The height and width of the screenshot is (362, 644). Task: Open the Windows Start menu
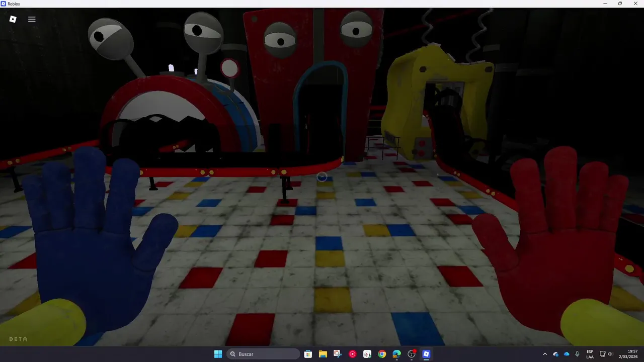pos(218,354)
